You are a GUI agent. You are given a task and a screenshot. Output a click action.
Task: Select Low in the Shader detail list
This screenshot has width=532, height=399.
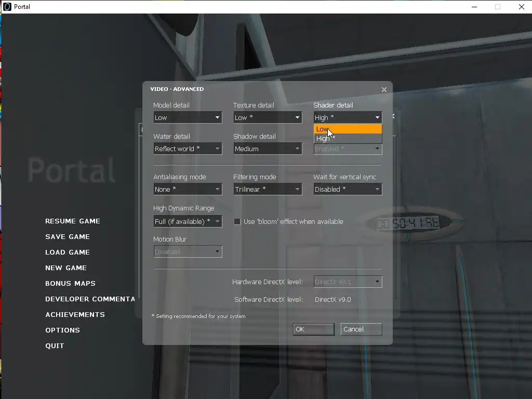(x=348, y=129)
